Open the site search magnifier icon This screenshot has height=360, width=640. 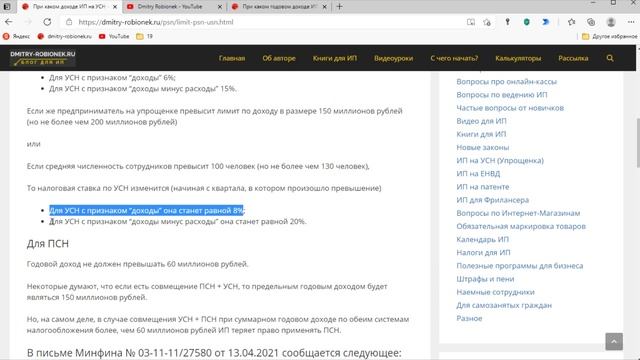tap(610, 58)
